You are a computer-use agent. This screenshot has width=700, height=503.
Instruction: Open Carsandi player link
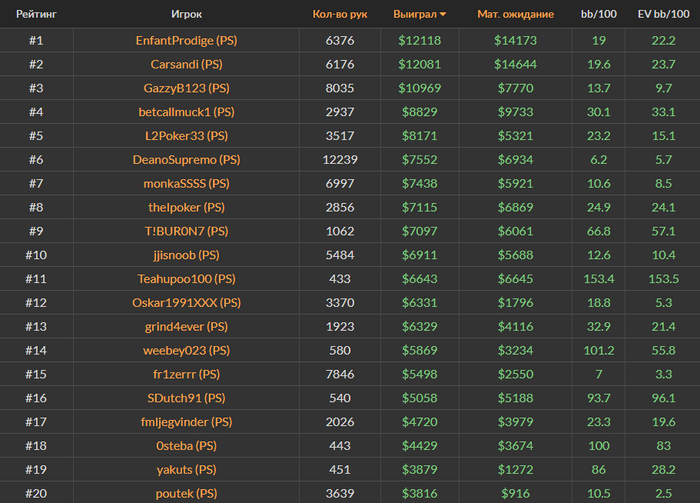pyautogui.click(x=186, y=64)
